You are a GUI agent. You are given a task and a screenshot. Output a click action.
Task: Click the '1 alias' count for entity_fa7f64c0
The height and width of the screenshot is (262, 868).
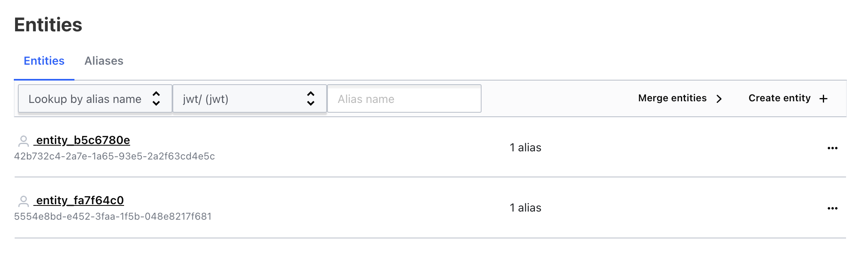pos(525,208)
